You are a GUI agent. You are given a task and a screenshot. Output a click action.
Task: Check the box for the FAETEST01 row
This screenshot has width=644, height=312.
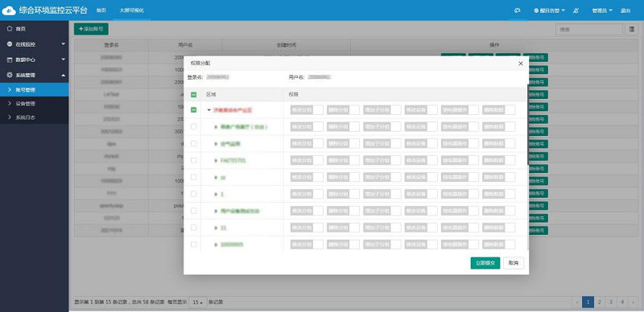tap(194, 160)
